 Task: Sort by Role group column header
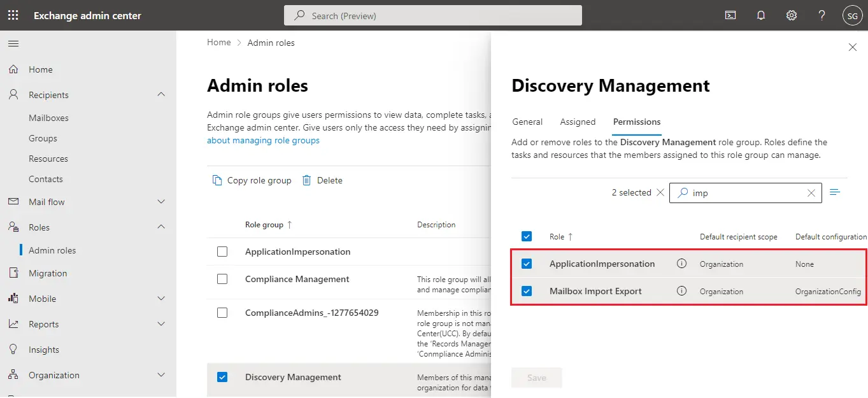(x=268, y=224)
